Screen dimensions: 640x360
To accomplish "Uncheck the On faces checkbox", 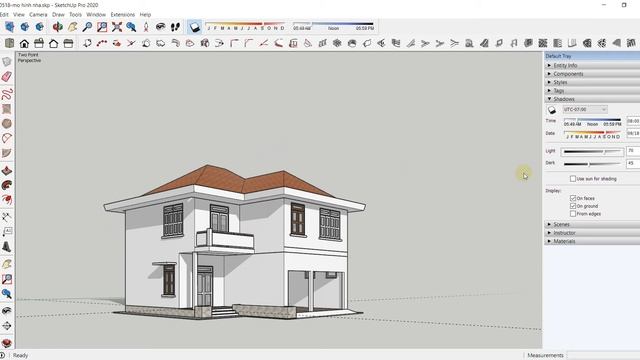I will [x=573, y=198].
